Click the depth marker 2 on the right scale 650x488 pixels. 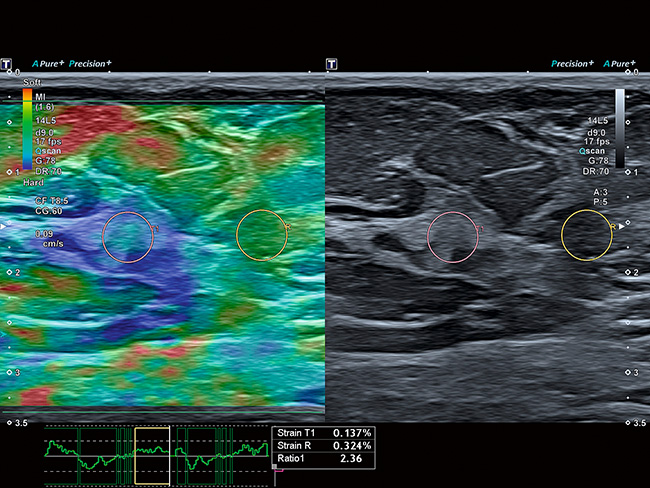coord(634,272)
